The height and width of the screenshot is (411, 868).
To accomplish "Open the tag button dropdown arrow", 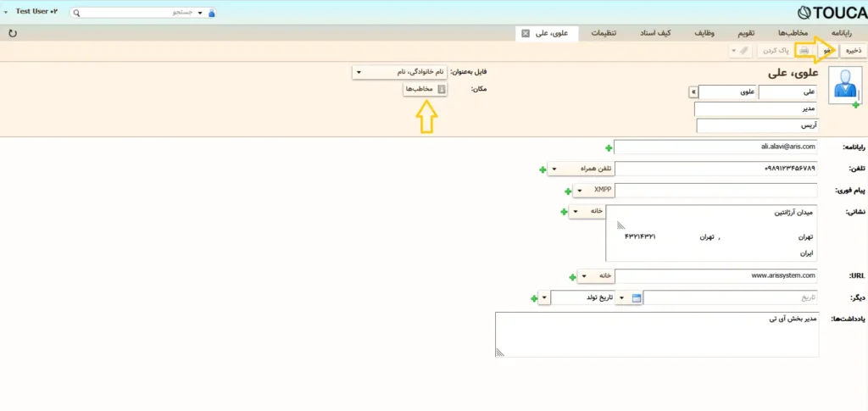I will coord(733,50).
